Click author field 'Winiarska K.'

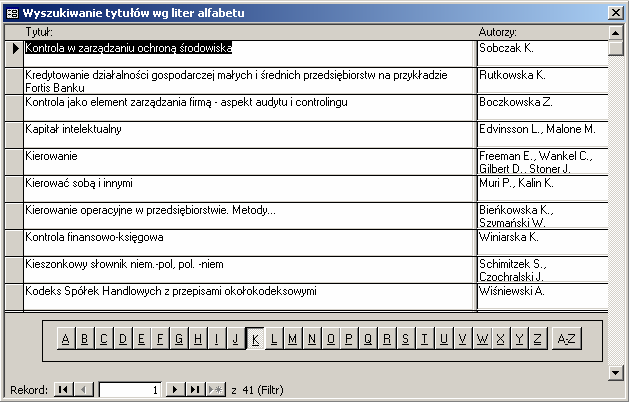point(543,242)
